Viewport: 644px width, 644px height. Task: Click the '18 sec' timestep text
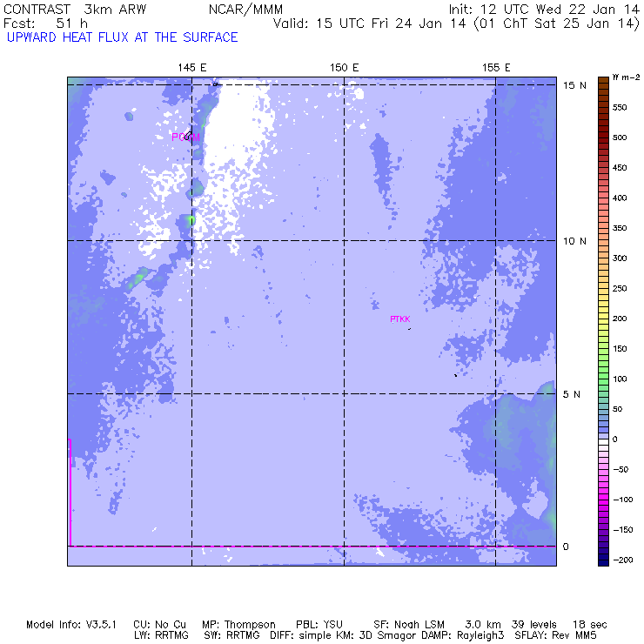590,625
